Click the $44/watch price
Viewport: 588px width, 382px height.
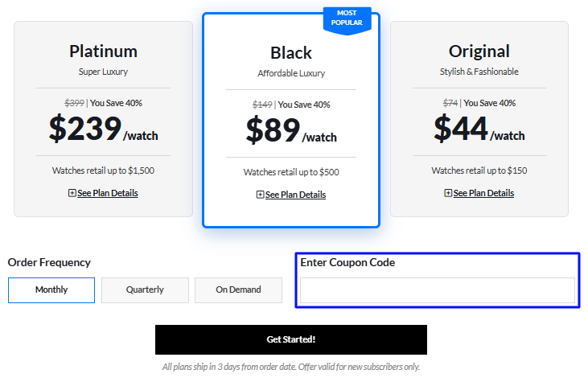pyautogui.click(x=479, y=129)
